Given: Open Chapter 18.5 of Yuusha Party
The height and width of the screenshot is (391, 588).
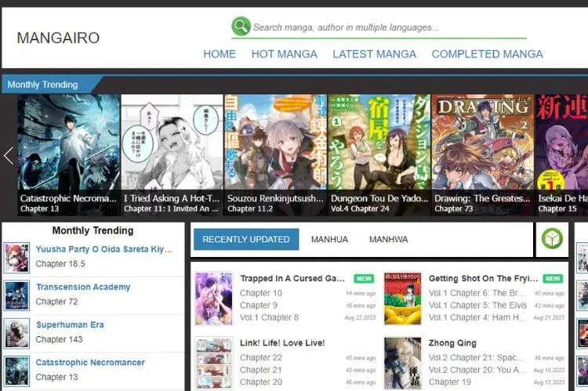Looking at the screenshot, I should pos(60,264).
